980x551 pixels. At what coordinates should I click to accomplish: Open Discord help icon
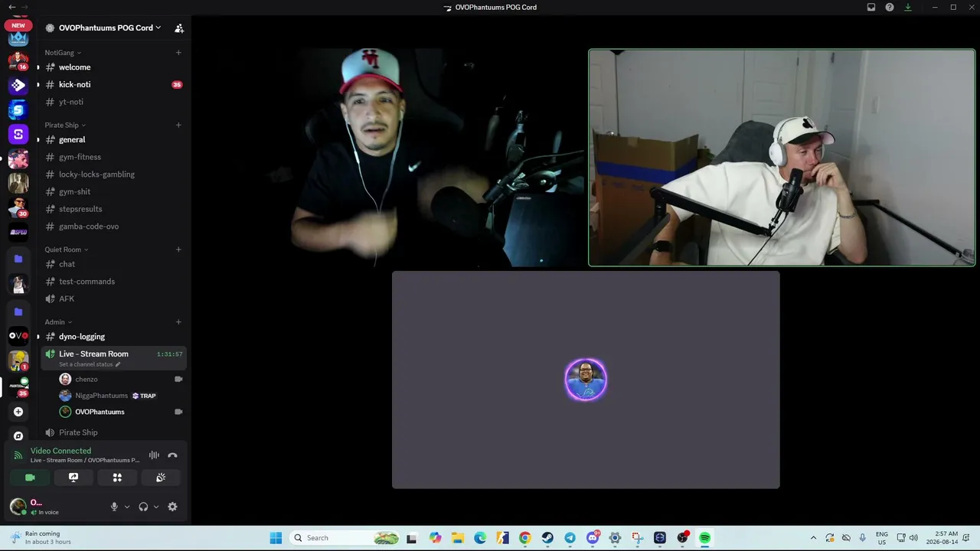[890, 7]
